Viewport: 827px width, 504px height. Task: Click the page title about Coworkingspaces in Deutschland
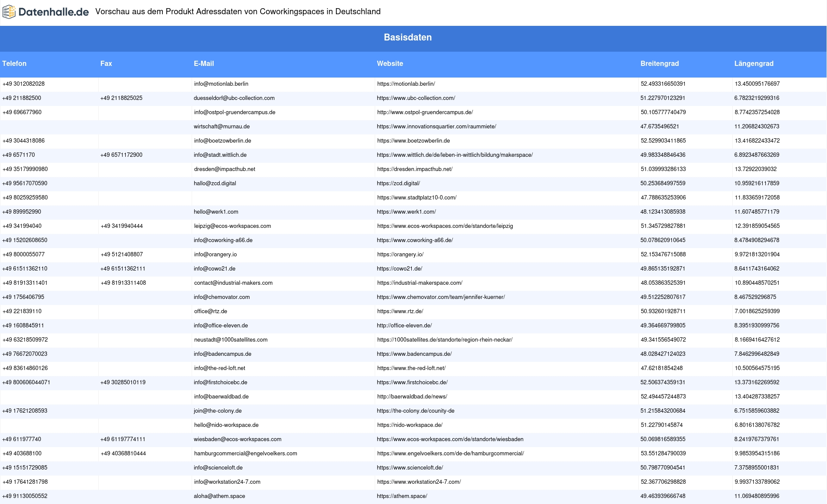click(x=238, y=12)
